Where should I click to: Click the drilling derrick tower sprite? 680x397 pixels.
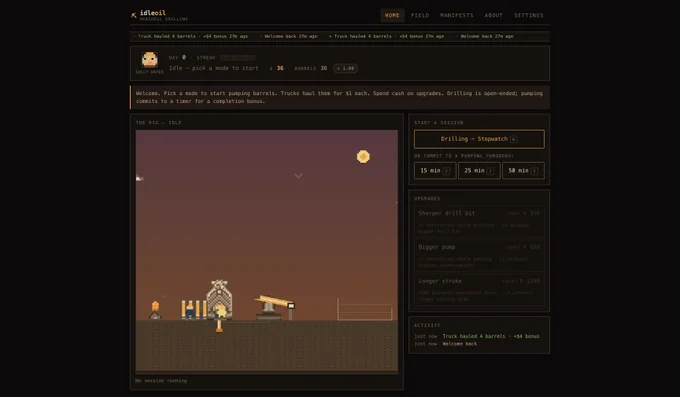[x=219, y=299]
